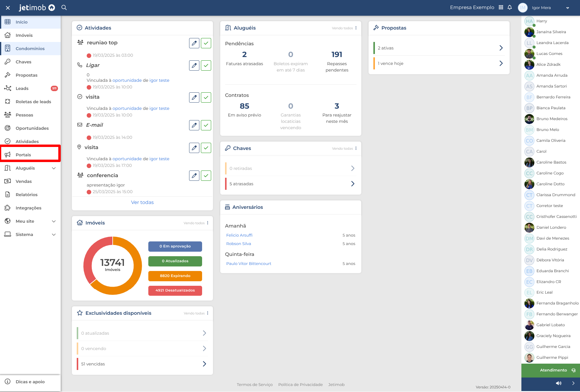Image resolution: width=580 pixels, height=392 pixels.
Task: Select the orange 8820 Expirando badge
Action: pos(175,276)
